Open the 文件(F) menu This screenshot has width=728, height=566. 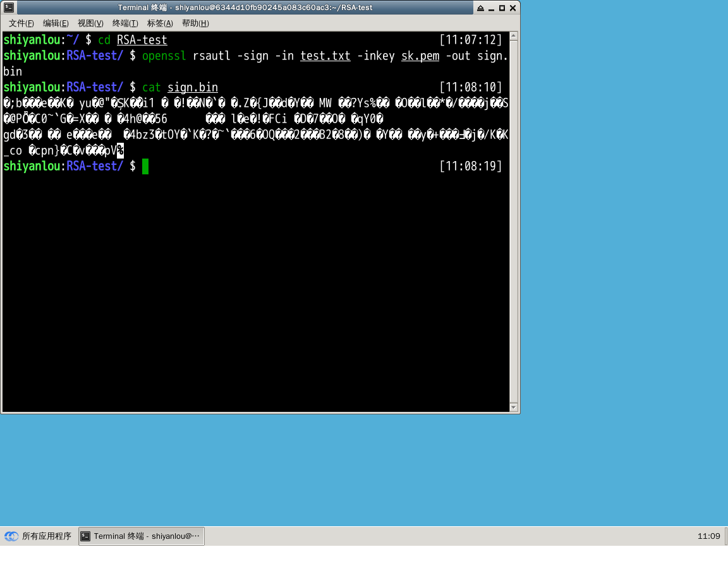[21, 23]
